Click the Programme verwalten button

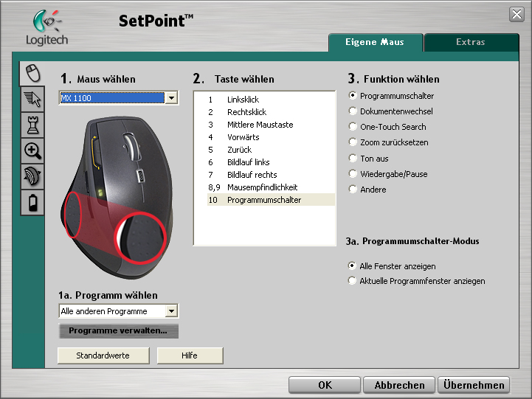coord(118,331)
